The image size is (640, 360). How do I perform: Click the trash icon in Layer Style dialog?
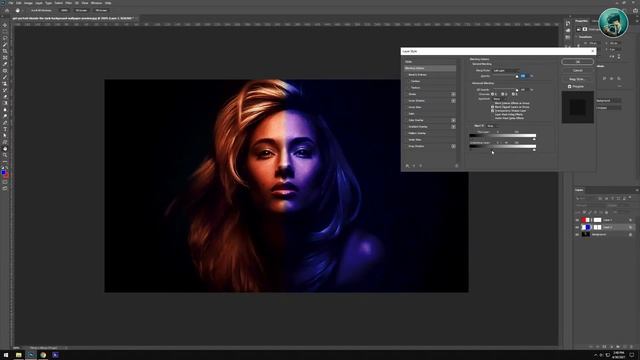click(x=457, y=166)
